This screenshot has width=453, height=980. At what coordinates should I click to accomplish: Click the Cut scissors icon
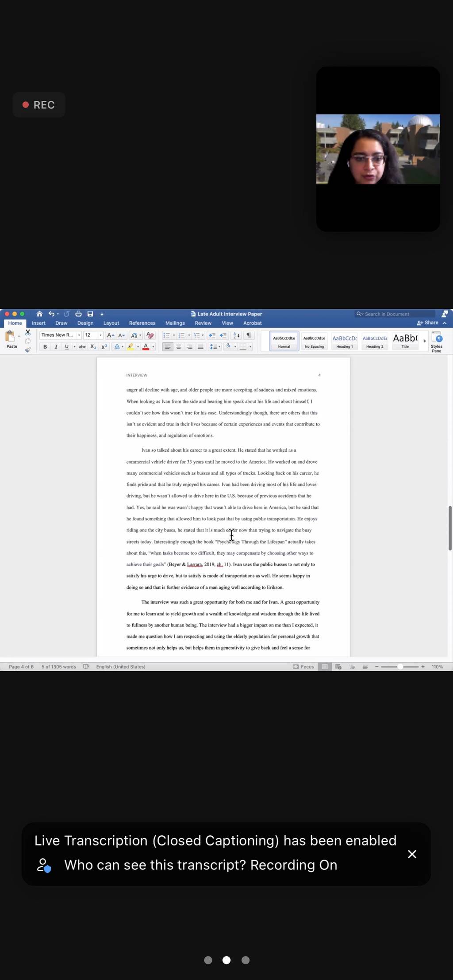click(x=28, y=332)
